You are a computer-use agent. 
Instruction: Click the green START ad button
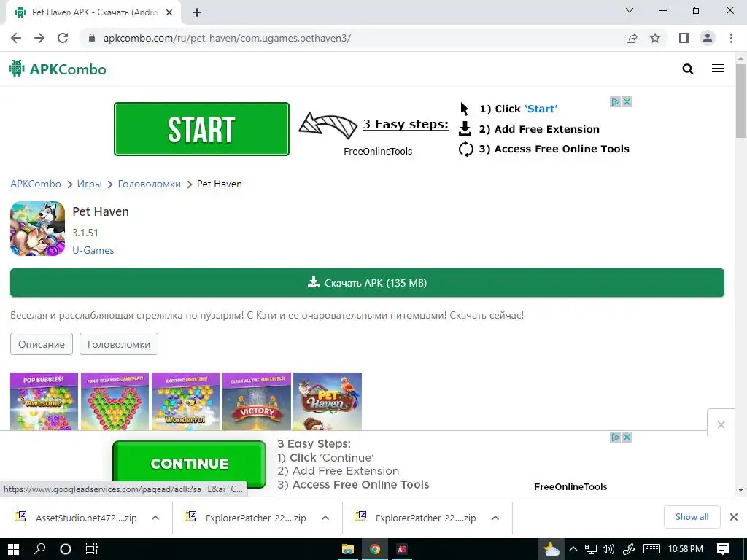[x=201, y=129]
